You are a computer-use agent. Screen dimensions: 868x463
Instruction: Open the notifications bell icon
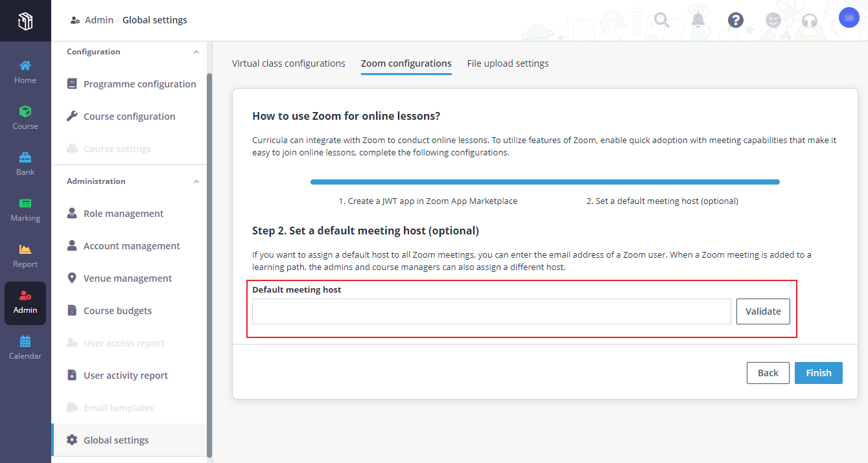(698, 20)
